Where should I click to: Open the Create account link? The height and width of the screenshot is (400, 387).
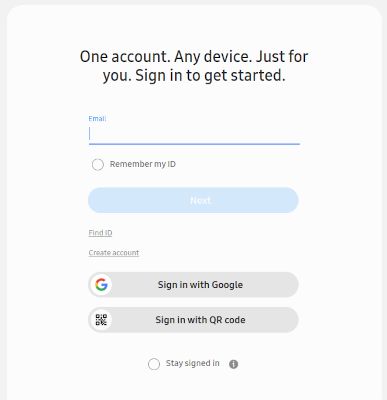pos(114,253)
